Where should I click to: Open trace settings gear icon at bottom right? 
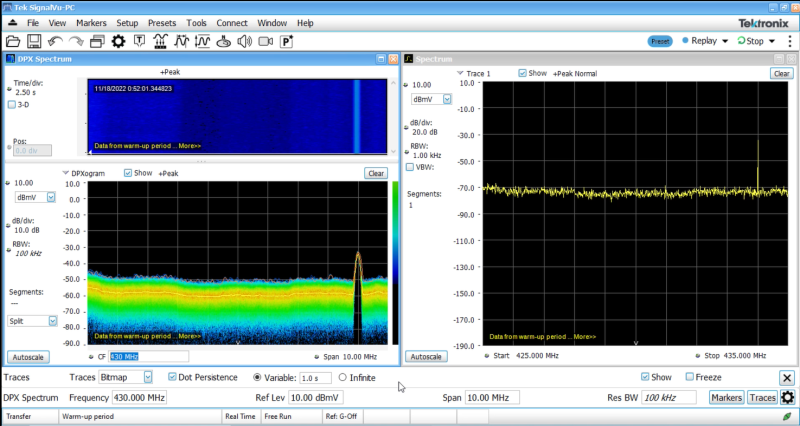point(787,398)
